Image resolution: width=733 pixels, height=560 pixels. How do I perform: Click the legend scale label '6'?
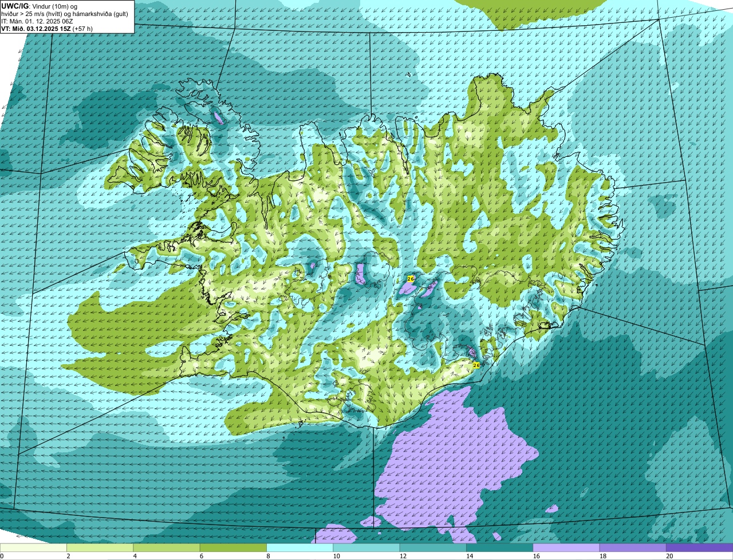pos(202,556)
